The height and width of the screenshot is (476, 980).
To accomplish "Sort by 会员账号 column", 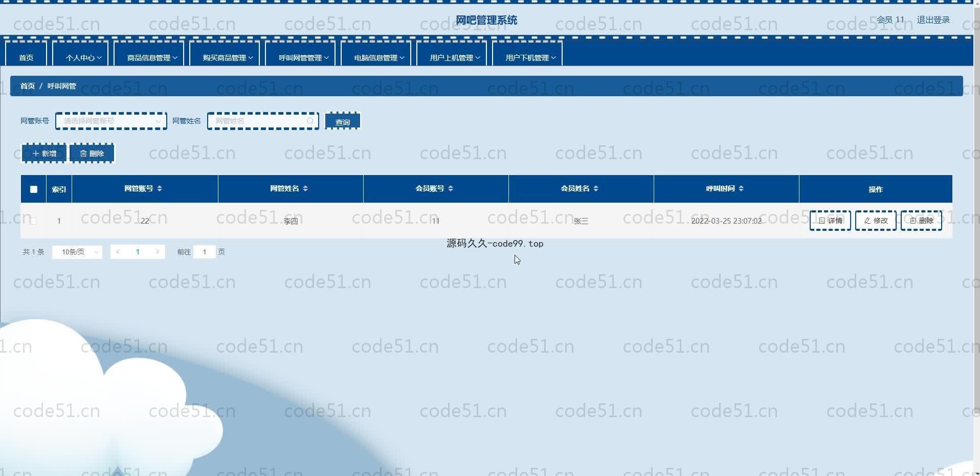I will [x=451, y=188].
